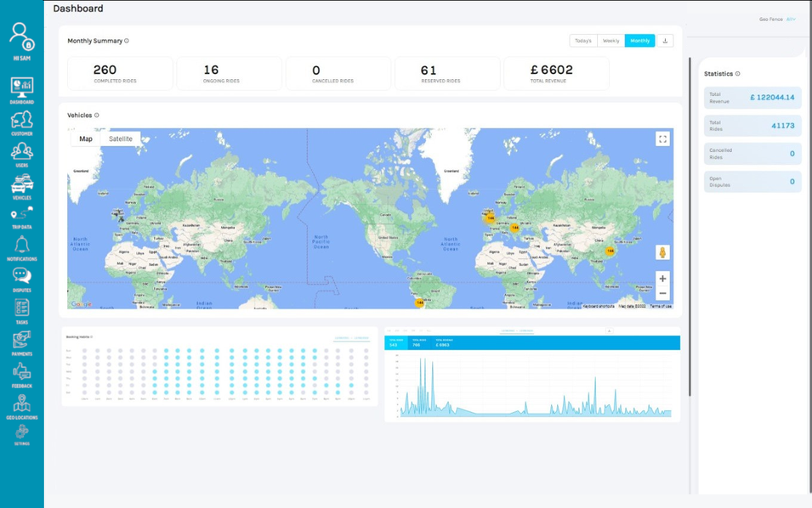Select the Today's summary tab
The image size is (812, 508).
583,41
